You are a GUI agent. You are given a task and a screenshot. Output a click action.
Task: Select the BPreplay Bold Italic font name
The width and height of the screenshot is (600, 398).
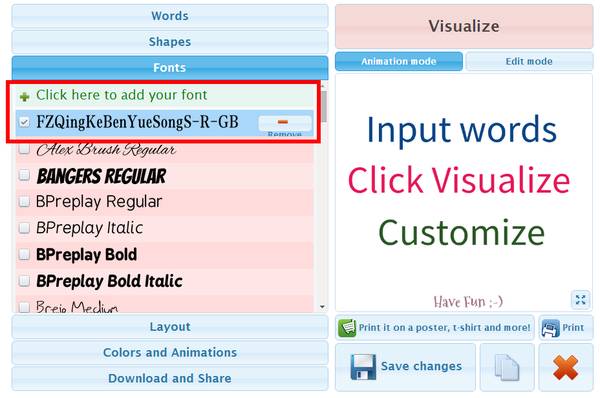tap(109, 281)
